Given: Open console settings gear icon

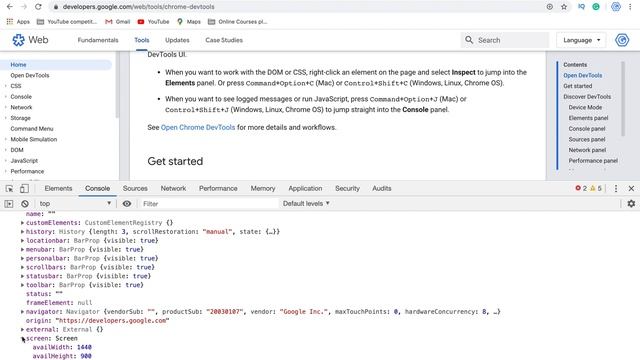Looking at the screenshot, I should [x=631, y=203].
